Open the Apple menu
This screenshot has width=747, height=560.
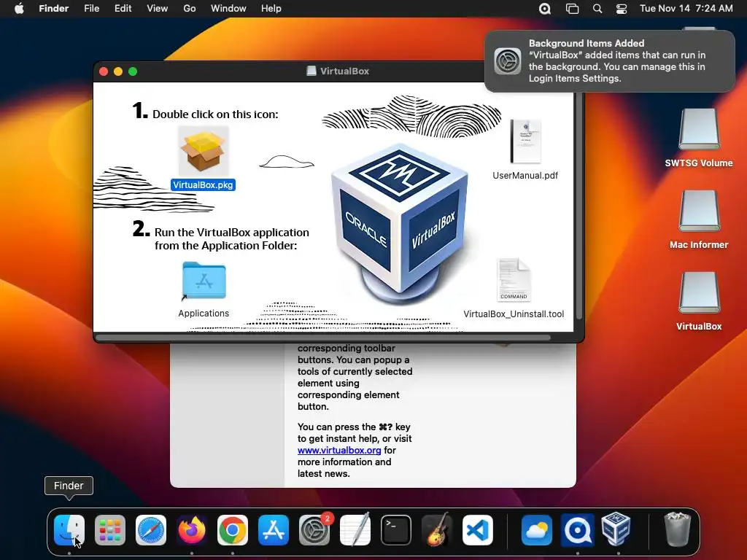19,9
